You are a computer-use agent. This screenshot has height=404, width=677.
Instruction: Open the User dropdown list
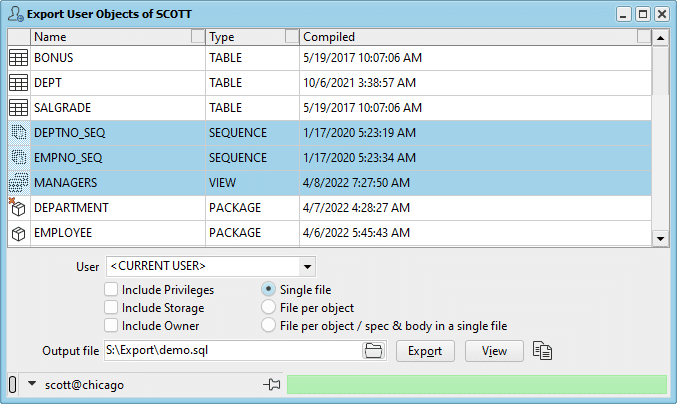[307, 266]
